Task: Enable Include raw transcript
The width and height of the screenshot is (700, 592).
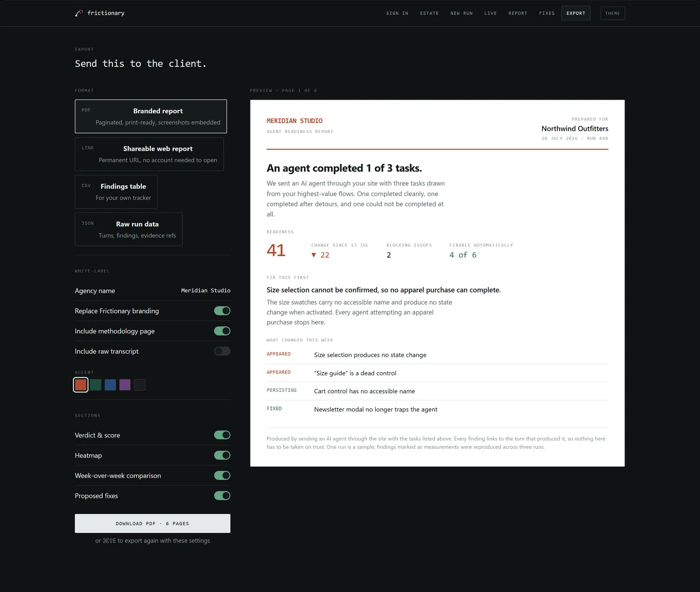Action: [222, 351]
